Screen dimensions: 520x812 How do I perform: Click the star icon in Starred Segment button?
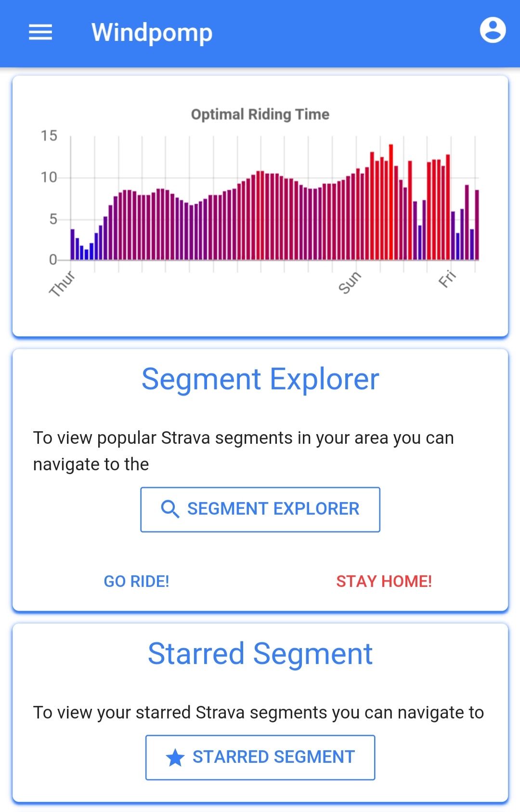[x=175, y=758]
